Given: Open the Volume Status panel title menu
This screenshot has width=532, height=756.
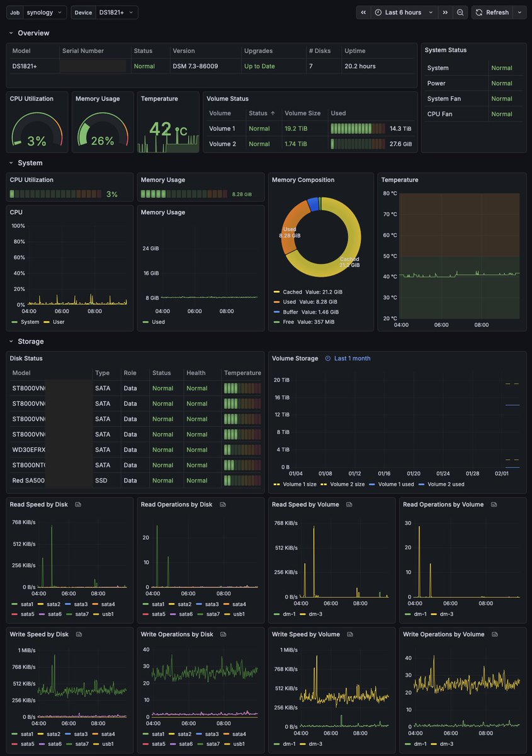Looking at the screenshot, I should (x=227, y=98).
